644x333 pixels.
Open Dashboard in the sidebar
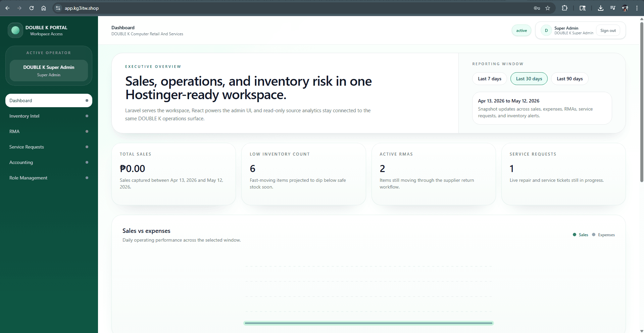click(x=49, y=100)
